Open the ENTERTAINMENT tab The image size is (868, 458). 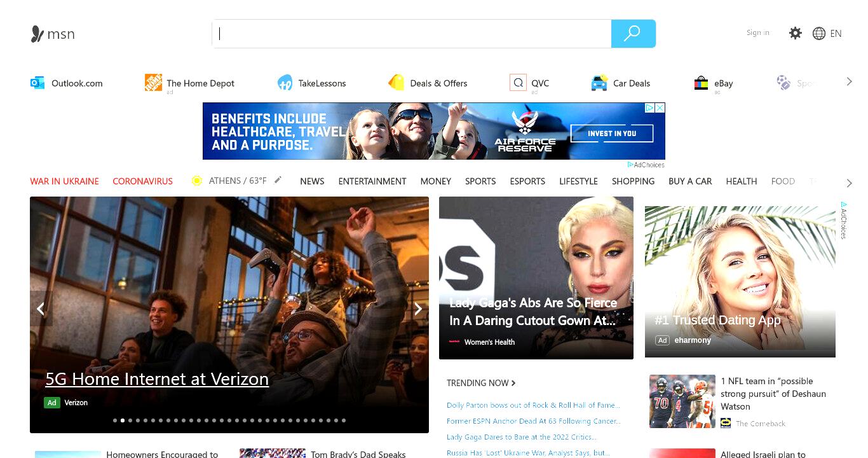pyautogui.click(x=372, y=181)
